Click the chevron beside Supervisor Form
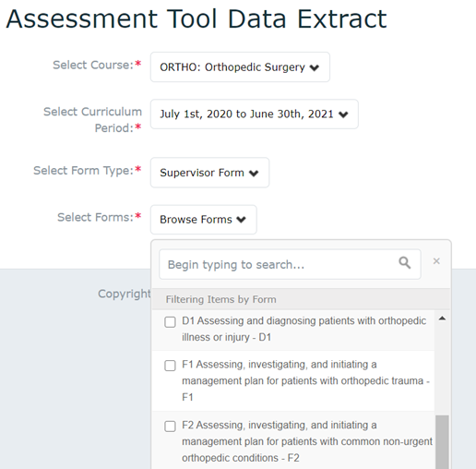476x469 pixels. click(x=254, y=174)
